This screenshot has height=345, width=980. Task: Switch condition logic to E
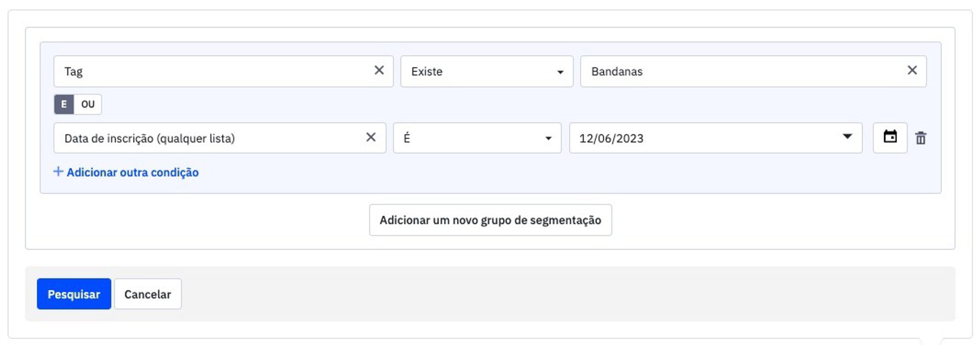pos(64,104)
